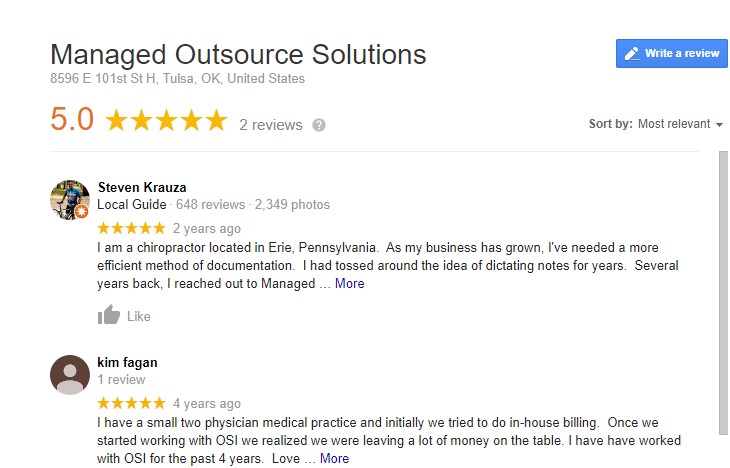Click the Like label under first review
730x468 pixels.
point(139,317)
